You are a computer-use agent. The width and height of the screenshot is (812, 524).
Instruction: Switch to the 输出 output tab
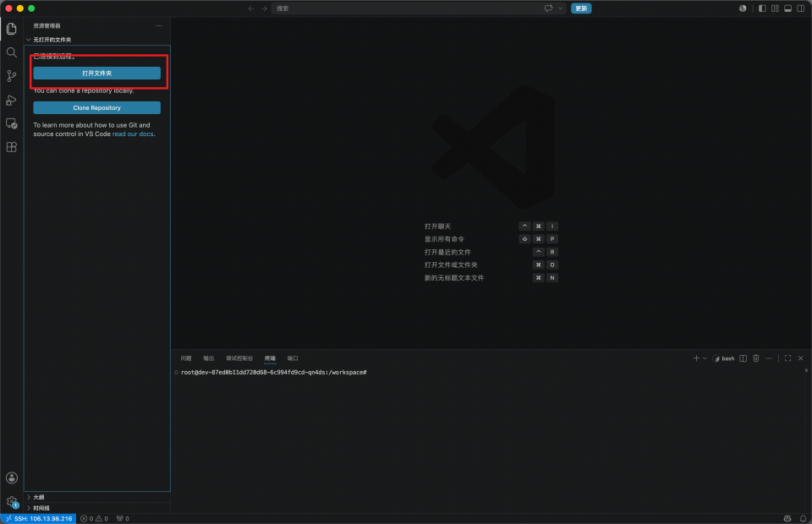209,358
